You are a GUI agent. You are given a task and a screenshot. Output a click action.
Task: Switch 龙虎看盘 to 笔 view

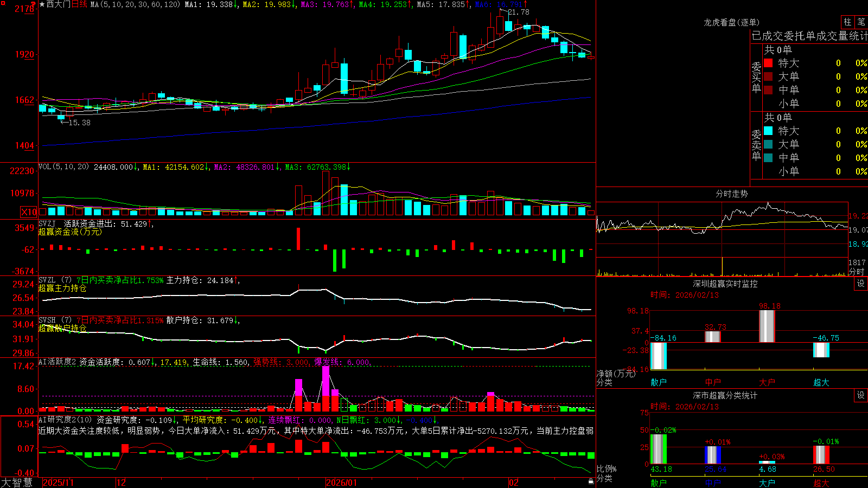click(861, 22)
